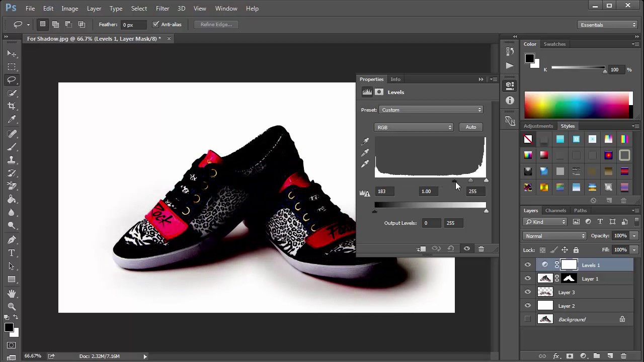
Task: Select the Spot Healing Brush tool
Action: [x=12, y=134]
